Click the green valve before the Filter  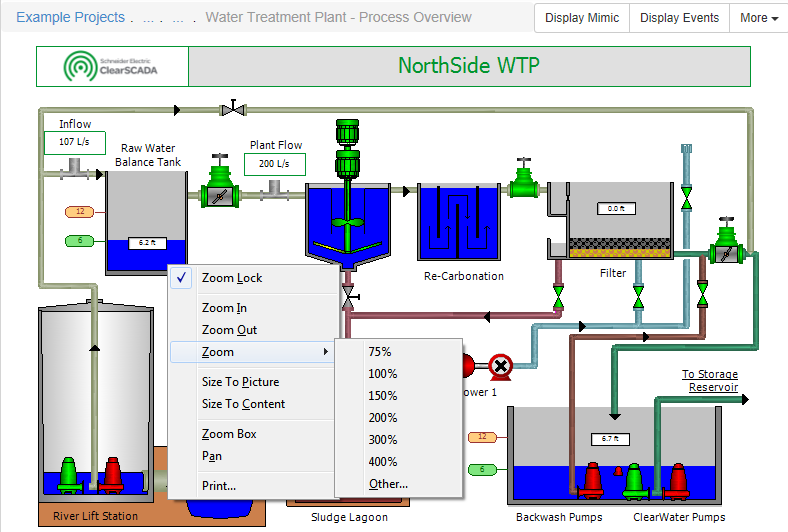click(x=521, y=182)
